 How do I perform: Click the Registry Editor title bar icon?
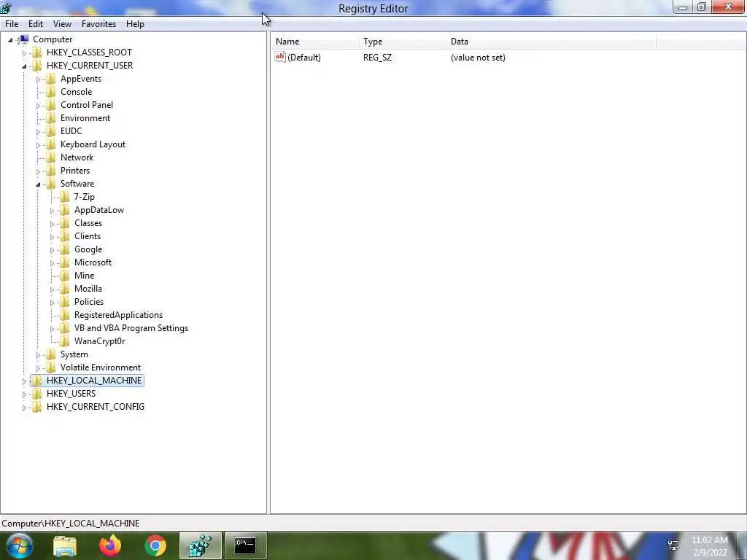(x=6, y=8)
